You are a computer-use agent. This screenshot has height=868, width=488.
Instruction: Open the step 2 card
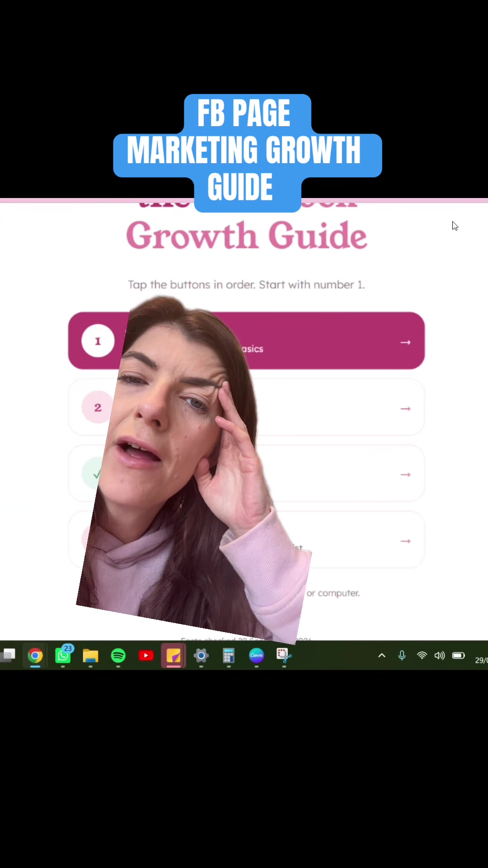click(x=246, y=407)
